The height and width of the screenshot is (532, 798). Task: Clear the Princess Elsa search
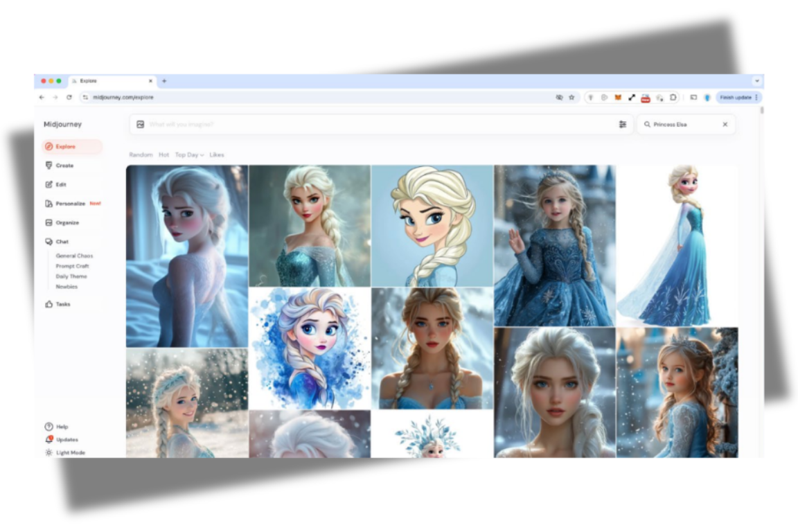click(x=725, y=124)
